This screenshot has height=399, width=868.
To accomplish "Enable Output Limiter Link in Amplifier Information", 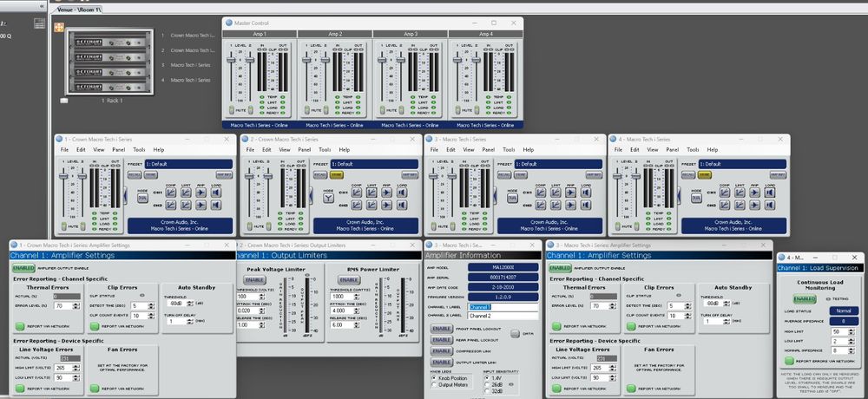I will 441,363.
